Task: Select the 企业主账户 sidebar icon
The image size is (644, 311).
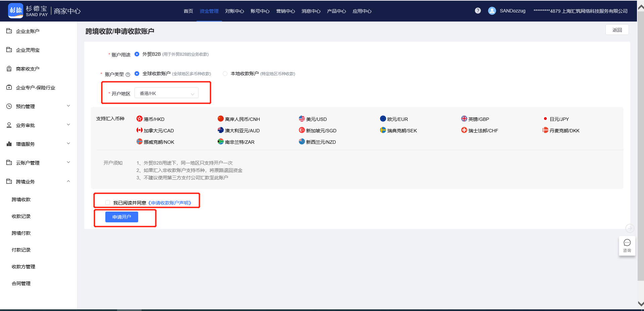Action: click(x=9, y=31)
